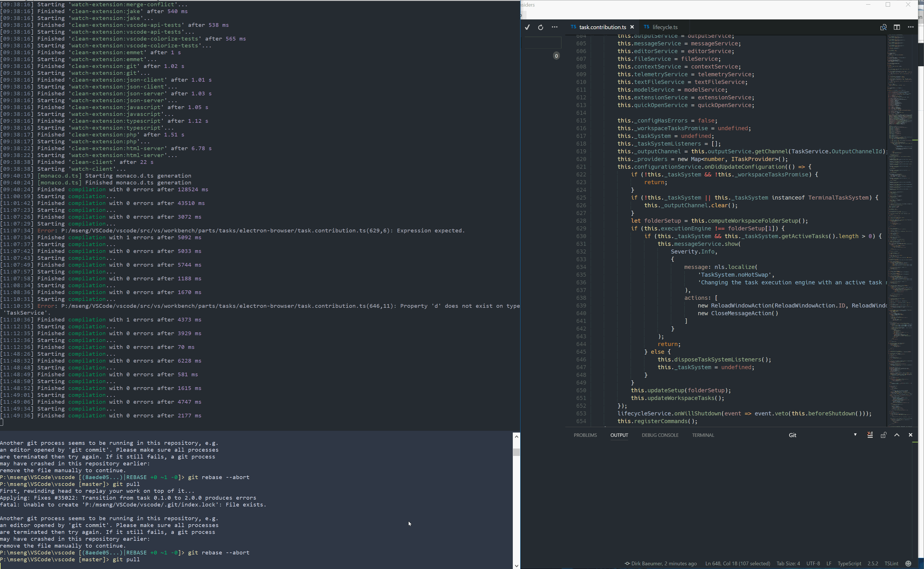
Task: Open the Git output channel dropdown
Action: (x=822, y=435)
